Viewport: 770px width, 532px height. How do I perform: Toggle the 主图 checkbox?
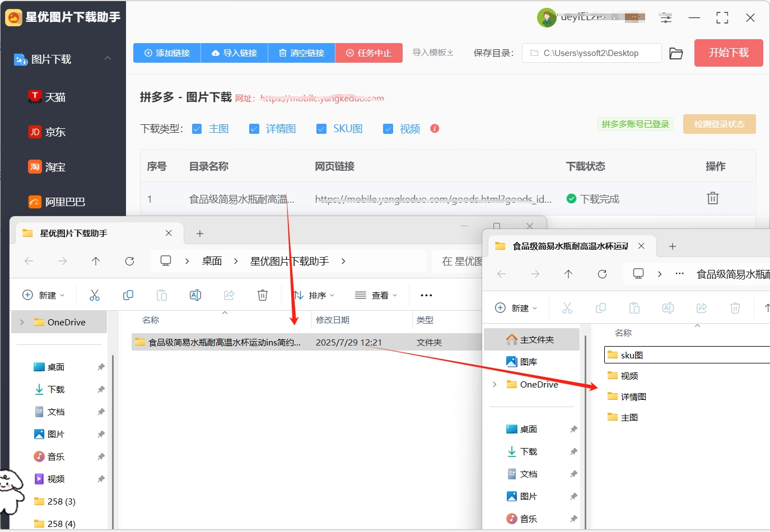(197, 129)
